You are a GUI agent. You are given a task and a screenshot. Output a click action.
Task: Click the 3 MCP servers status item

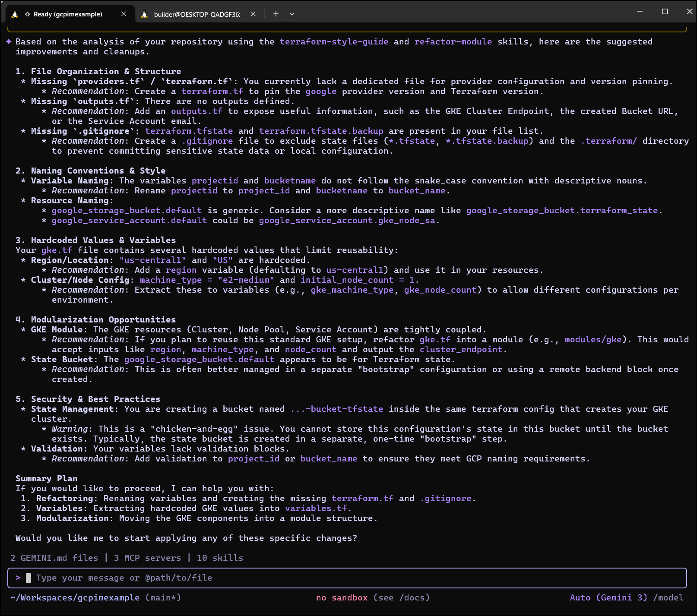147,558
